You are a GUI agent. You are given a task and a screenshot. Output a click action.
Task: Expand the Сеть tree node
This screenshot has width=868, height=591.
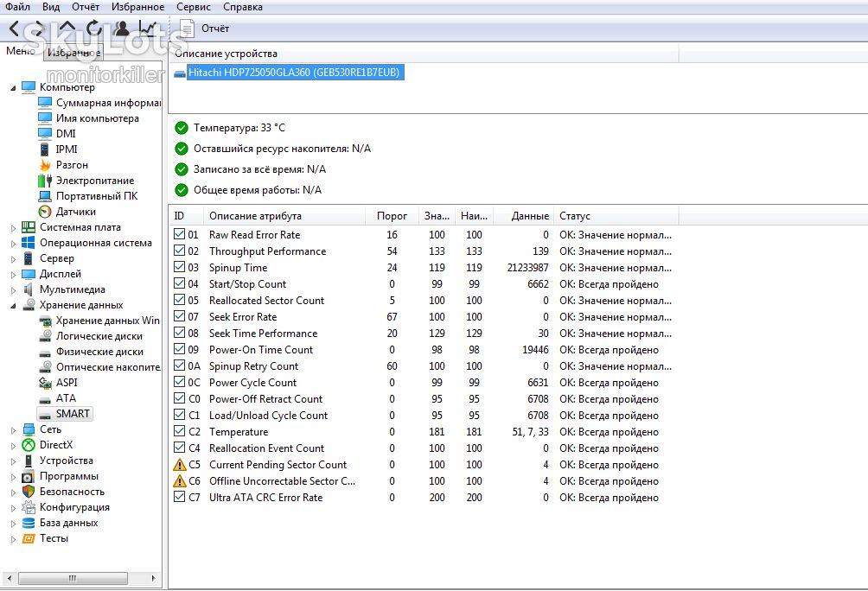(x=13, y=430)
